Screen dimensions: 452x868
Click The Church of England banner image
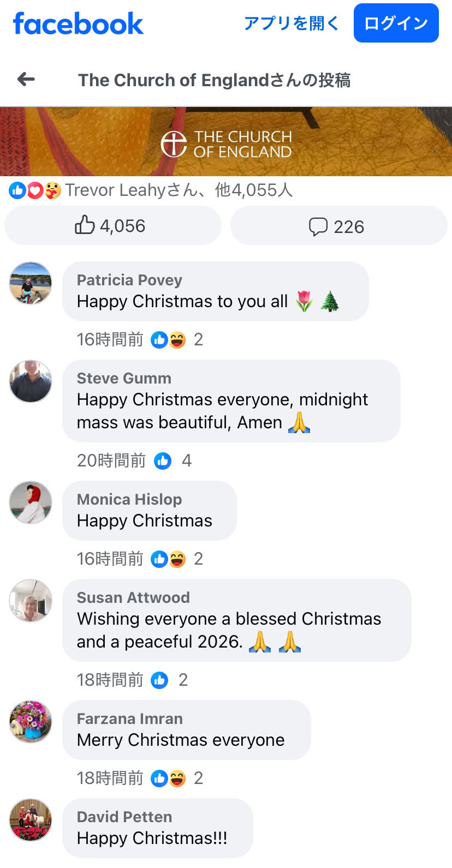[226, 142]
